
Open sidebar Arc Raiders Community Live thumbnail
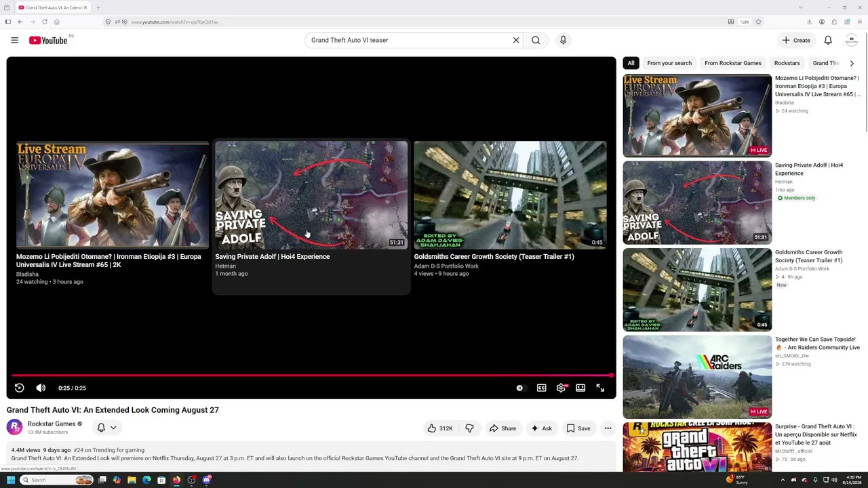697,377
